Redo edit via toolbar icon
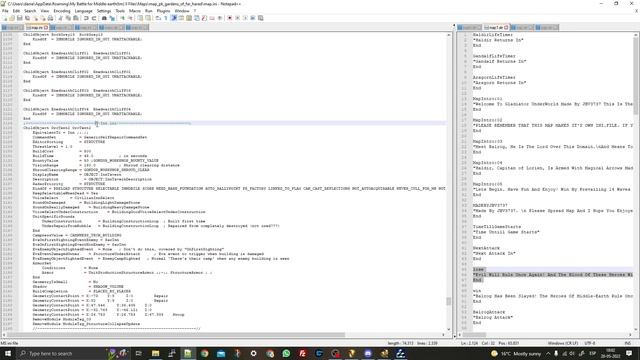The width and height of the screenshot is (640, 360). (x=94, y=18)
